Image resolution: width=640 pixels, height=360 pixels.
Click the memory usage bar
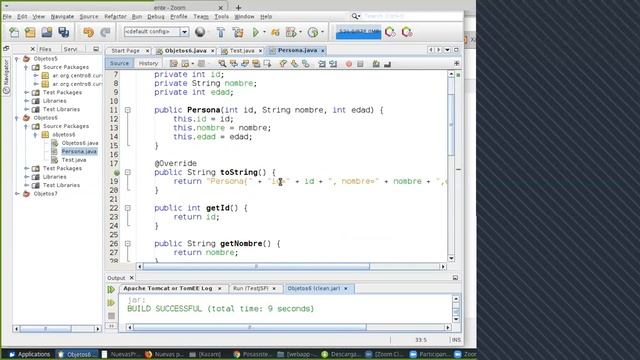pyautogui.click(x=358, y=32)
